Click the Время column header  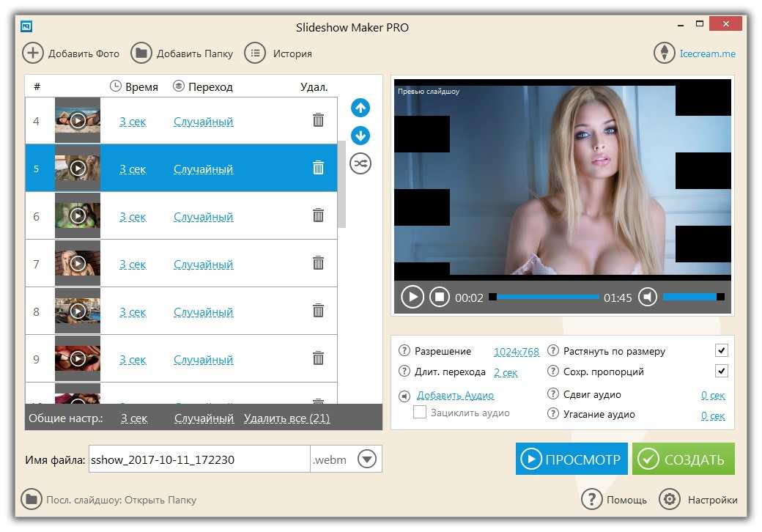click(134, 87)
